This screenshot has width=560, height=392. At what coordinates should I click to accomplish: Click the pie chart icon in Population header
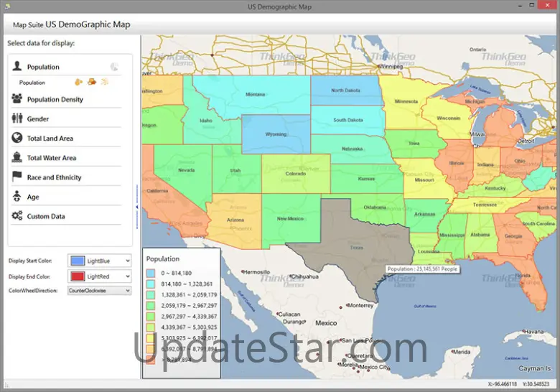click(x=114, y=66)
